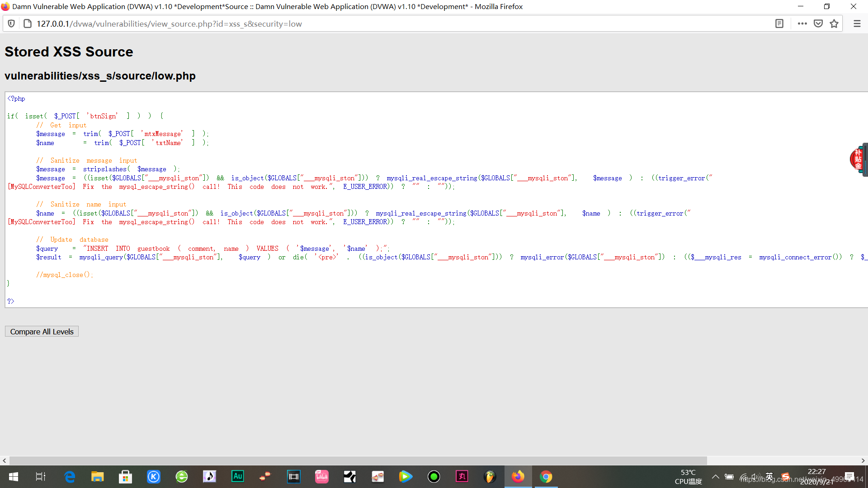The height and width of the screenshot is (488, 868).
Task: Click the closing ?> tag
Action: (x=11, y=301)
